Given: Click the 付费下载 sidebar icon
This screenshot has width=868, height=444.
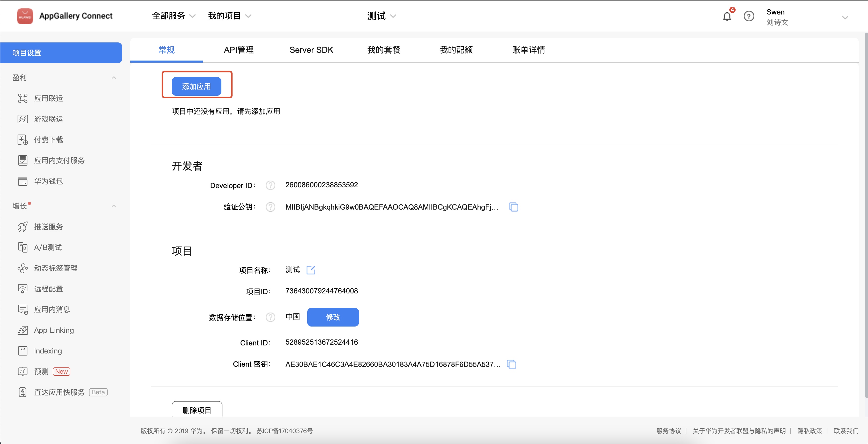Looking at the screenshot, I should click(23, 139).
